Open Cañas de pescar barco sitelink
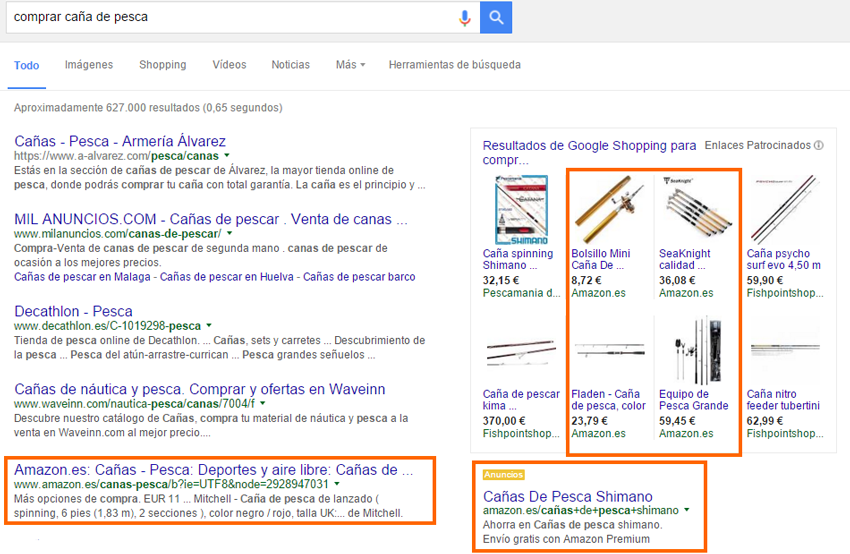This screenshot has height=554, width=850. pos(359,277)
